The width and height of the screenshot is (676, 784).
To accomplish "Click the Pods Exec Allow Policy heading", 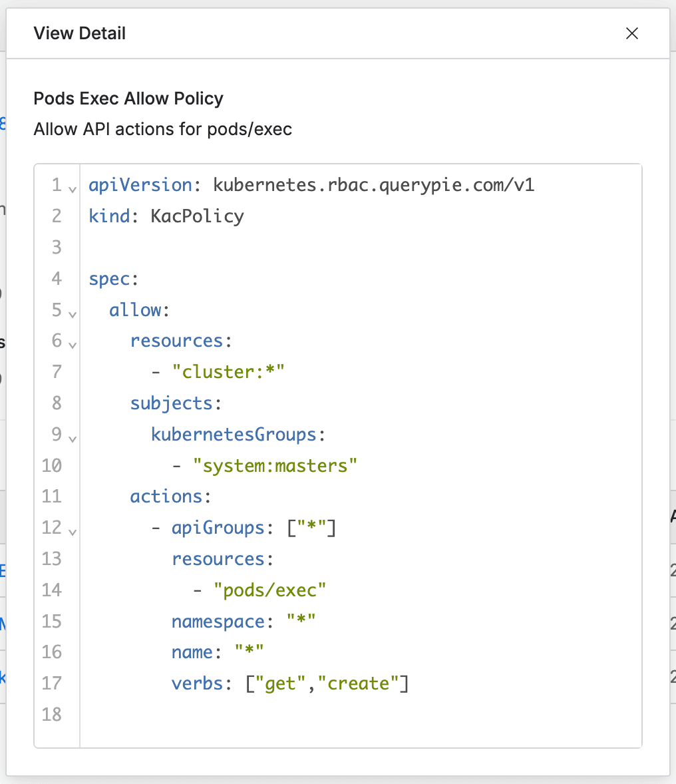I will [x=128, y=98].
